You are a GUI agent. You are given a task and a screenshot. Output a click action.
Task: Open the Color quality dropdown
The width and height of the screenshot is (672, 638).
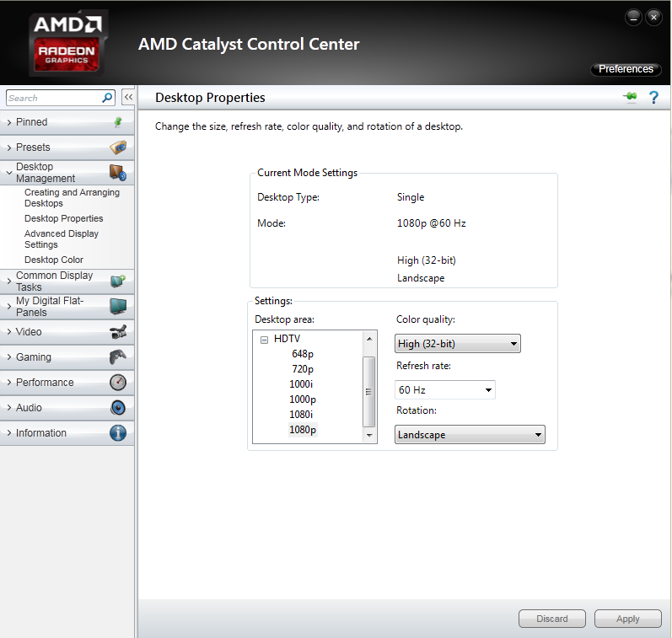457,344
